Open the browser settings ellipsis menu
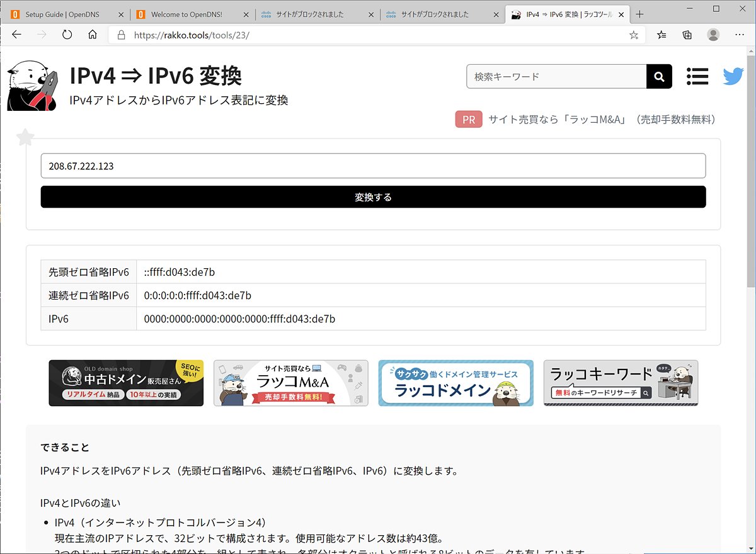756x554 pixels. (x=740, y=35)
